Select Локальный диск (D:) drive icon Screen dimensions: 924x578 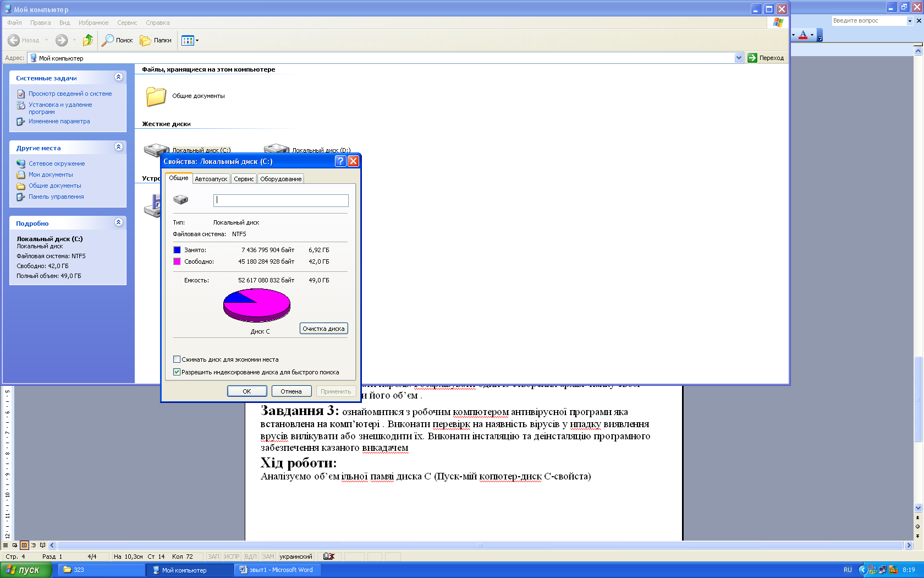click(276, 149)
